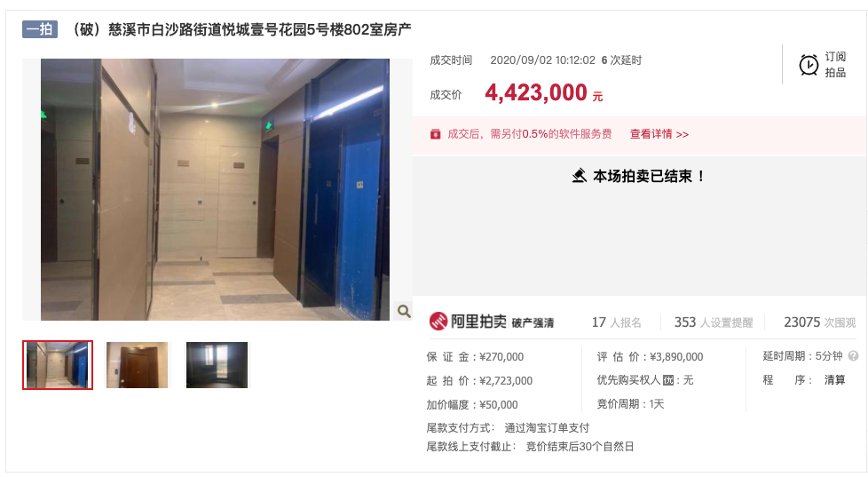Click the question mark next to 延时周期

[853, 356]
